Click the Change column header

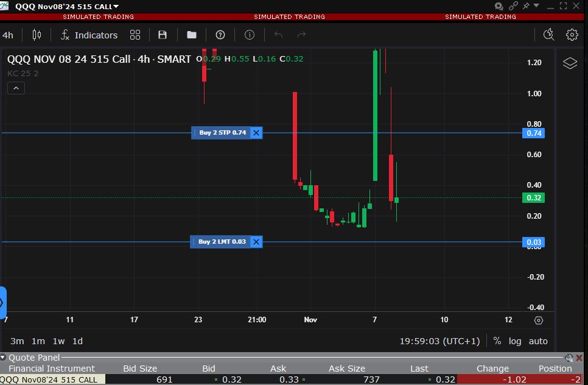point(492,369)
